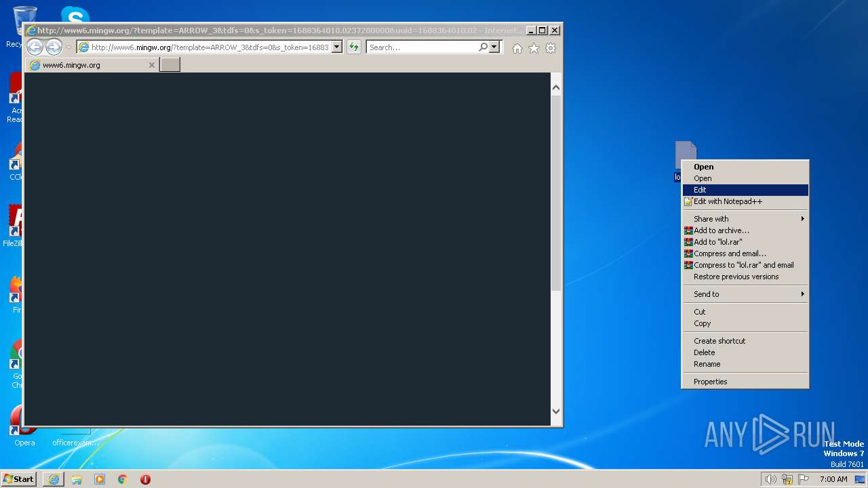Open Windows Explorer folder on taskbar
Image resolution: width=868 pixels, height=488 pixels.
pyautogui.click(x=77, y=479)
